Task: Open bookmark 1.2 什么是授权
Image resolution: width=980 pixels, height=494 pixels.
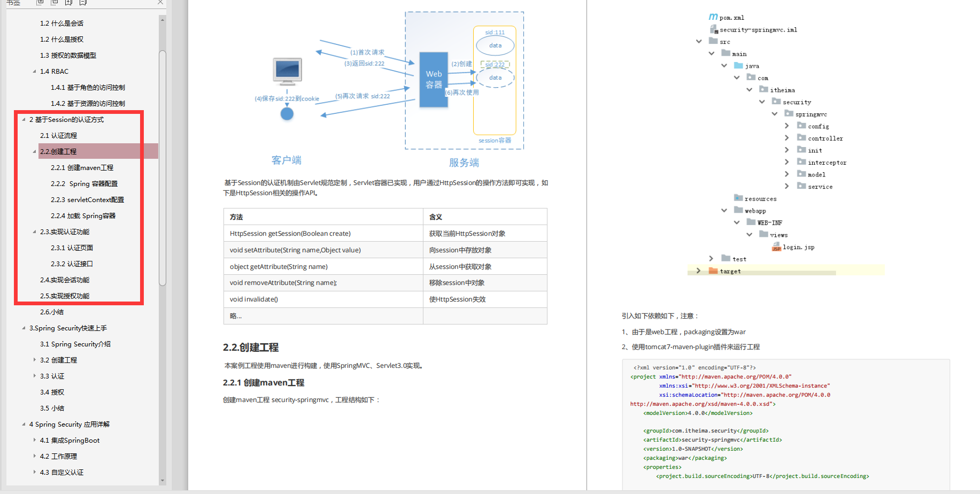Action: pos(61,40)
